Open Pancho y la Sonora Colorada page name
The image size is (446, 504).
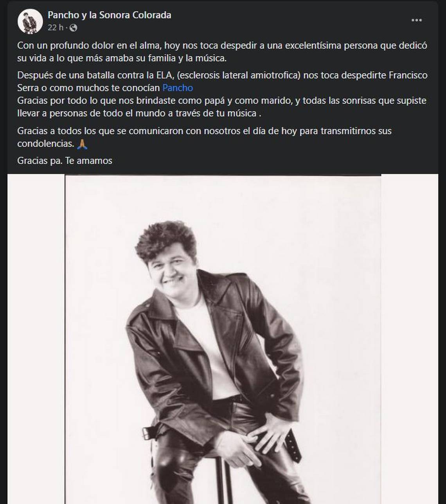click(110, 15)
